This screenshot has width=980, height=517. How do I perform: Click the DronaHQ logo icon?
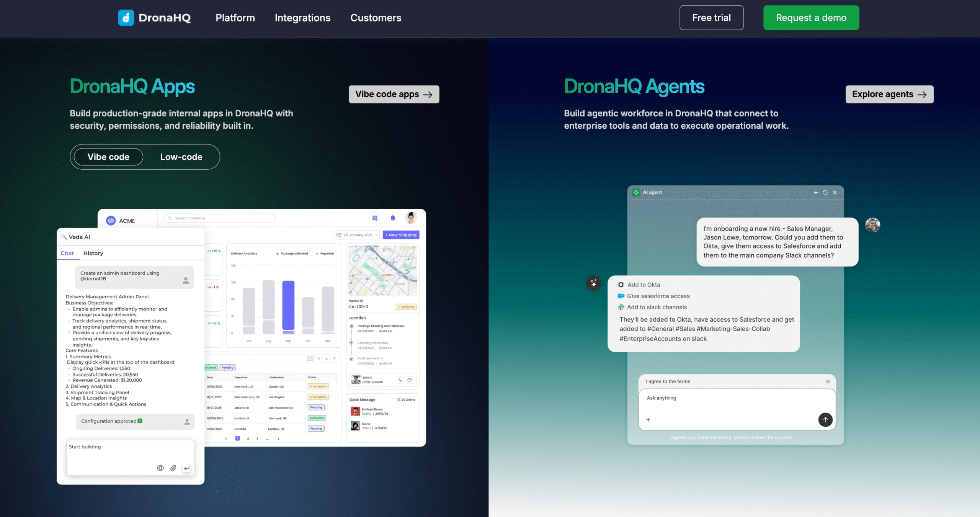(126, 18)
